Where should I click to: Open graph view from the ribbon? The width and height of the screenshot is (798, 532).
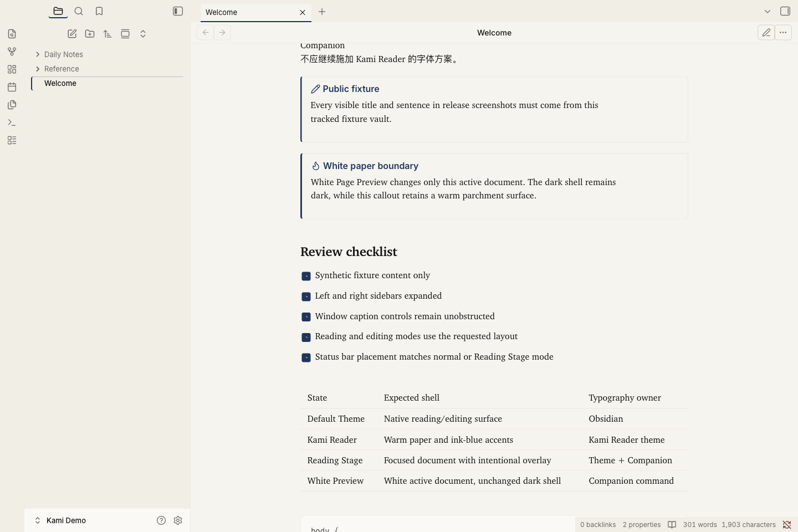point(12,52)
